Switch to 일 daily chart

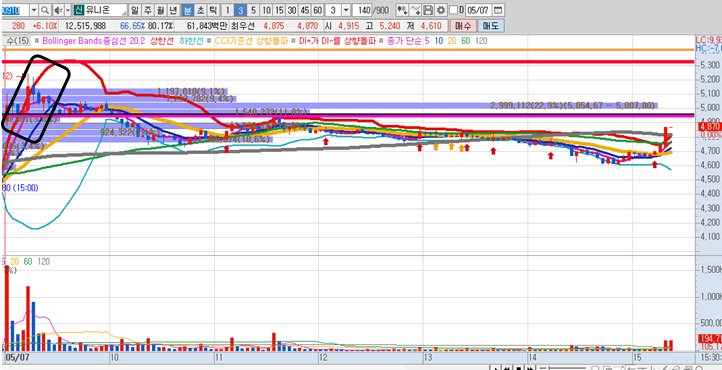coord(134,10)
